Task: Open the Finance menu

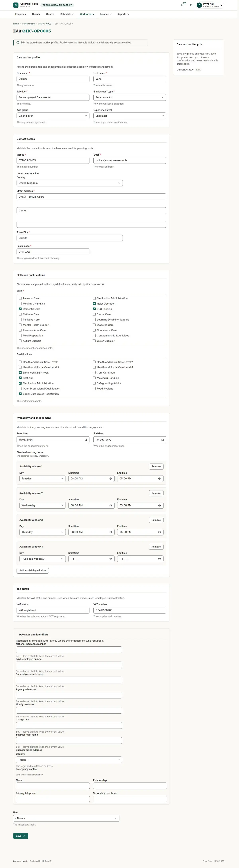Action: click(x=106, y=14)
